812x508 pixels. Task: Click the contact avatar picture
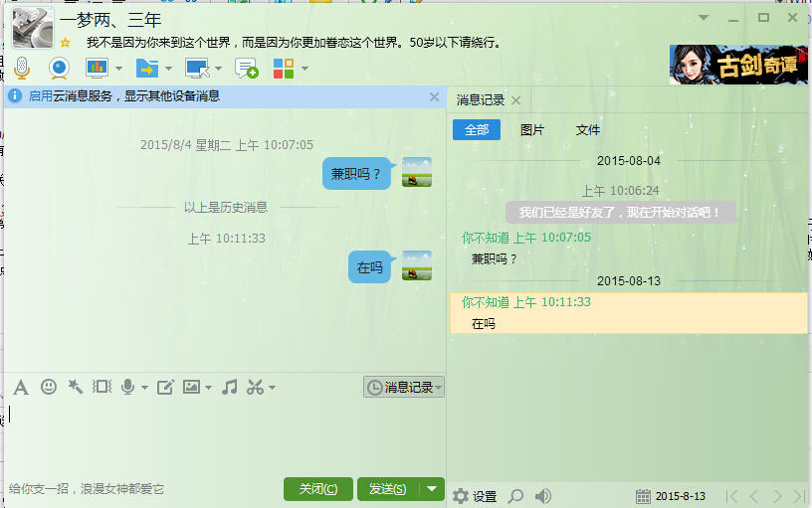33,29
